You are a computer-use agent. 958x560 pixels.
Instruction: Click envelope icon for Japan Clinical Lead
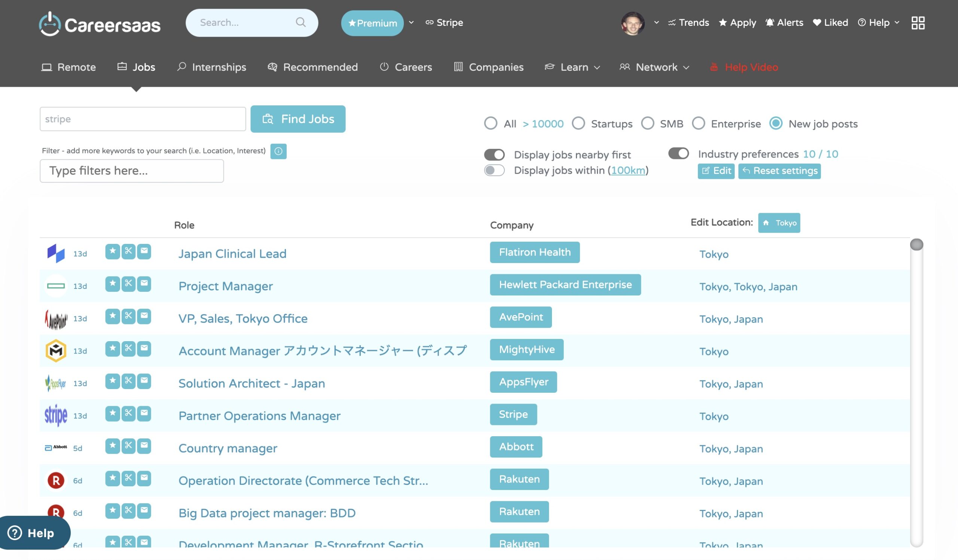pos(144,251)
